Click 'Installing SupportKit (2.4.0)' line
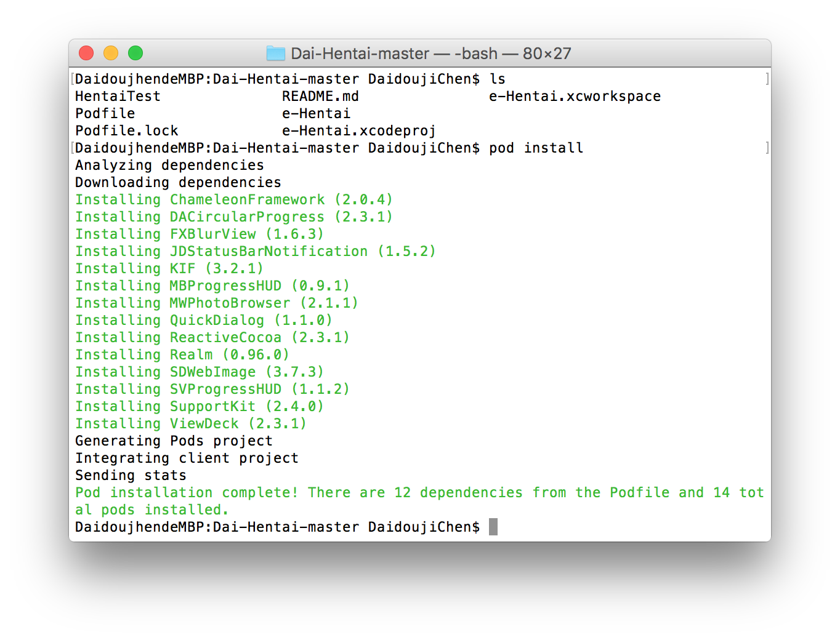This screenshot has width=840, height=640. (x=200, y=407)
